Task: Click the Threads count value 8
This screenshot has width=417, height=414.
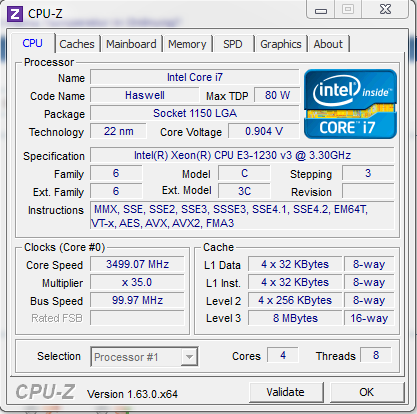Action: [376, 355]
